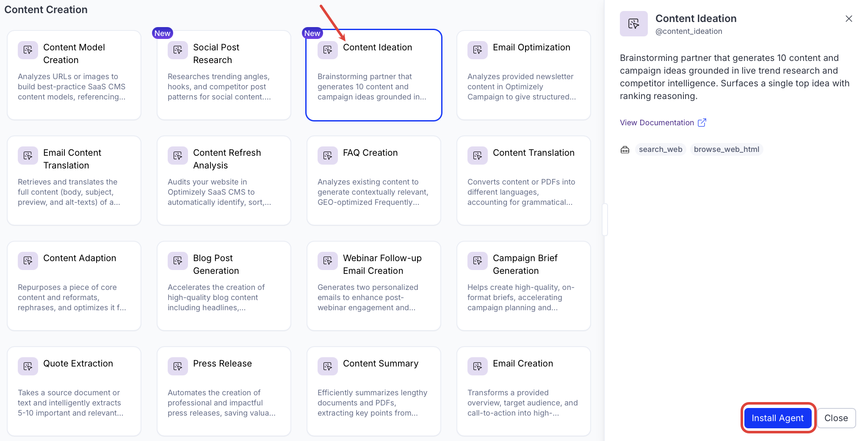This screenshot has height=441, width=868.
Task: Open the Blog Post Generation card
Action: point(224,286)
